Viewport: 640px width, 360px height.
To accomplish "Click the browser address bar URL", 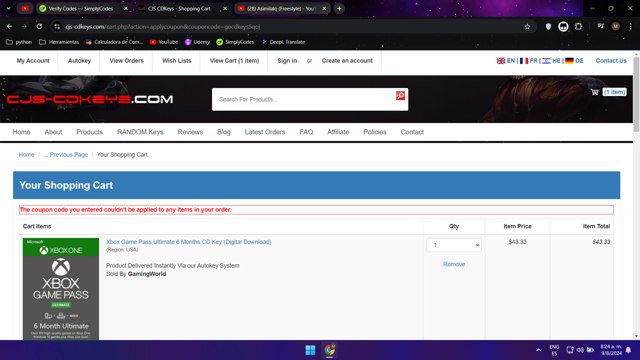I will (x=162, y=27).
